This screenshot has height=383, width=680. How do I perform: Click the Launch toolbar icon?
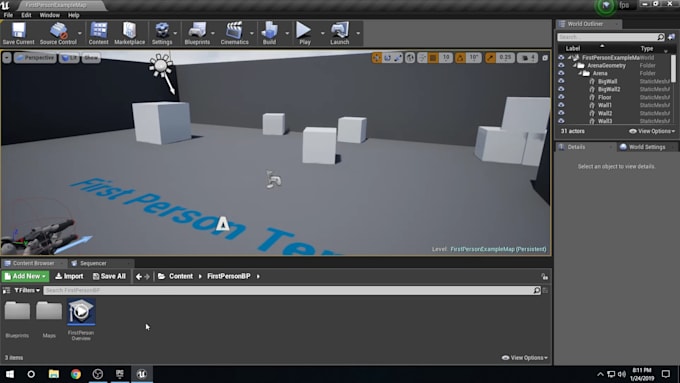point(340,33)
